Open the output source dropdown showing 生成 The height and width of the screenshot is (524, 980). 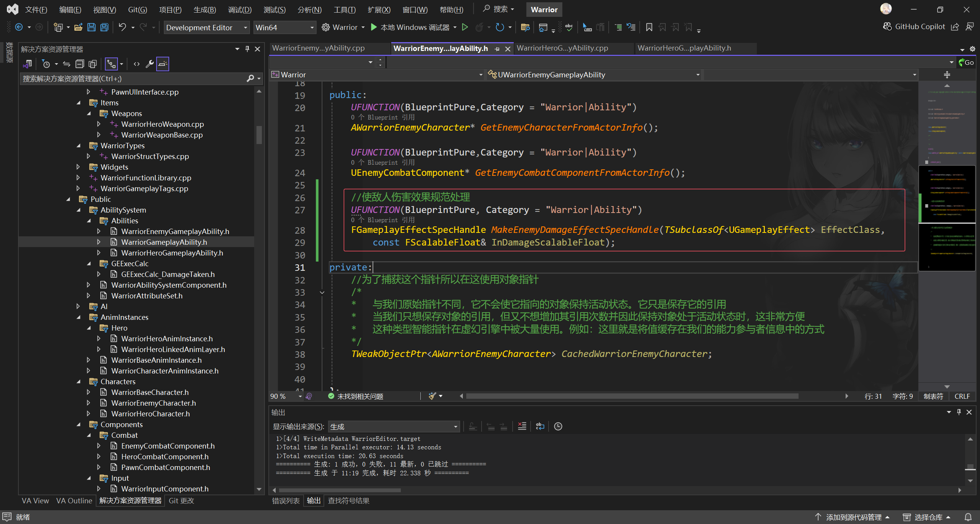pyautogui.click(x=394, y=426)
